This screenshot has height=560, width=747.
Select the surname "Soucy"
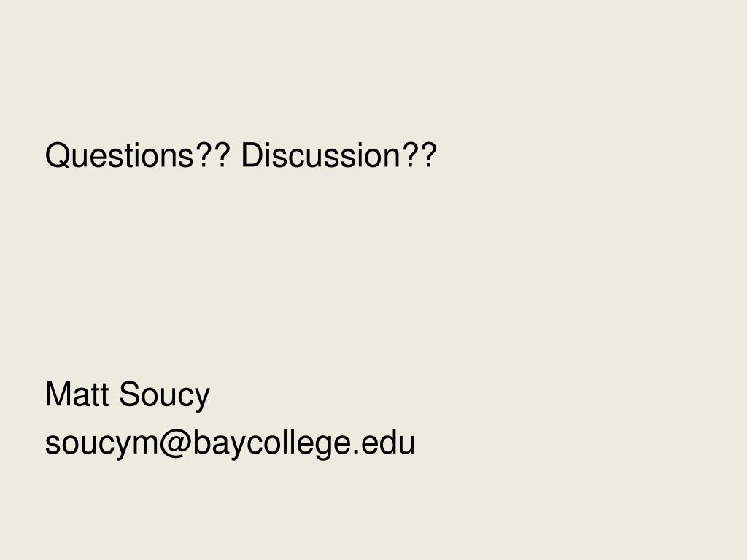[x=164, y=395]
